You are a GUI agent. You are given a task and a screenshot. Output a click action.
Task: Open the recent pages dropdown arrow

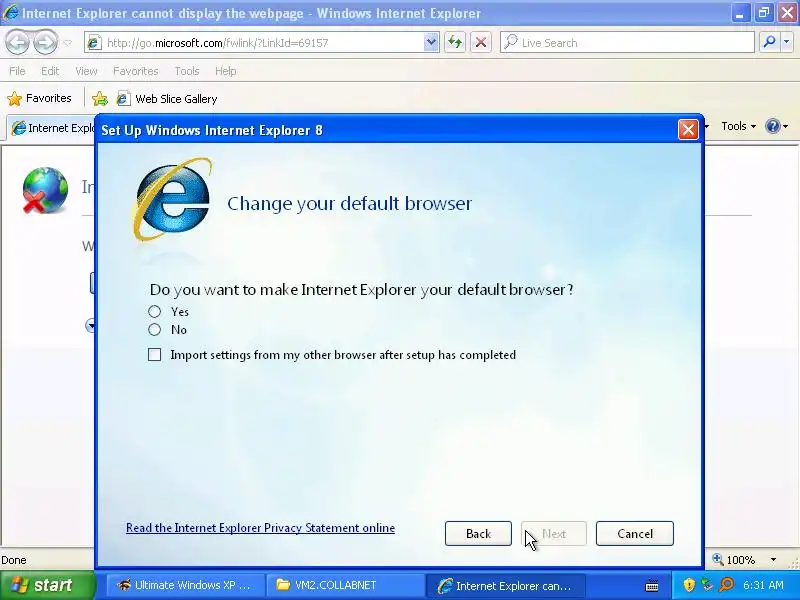click(x=68, y=43)
